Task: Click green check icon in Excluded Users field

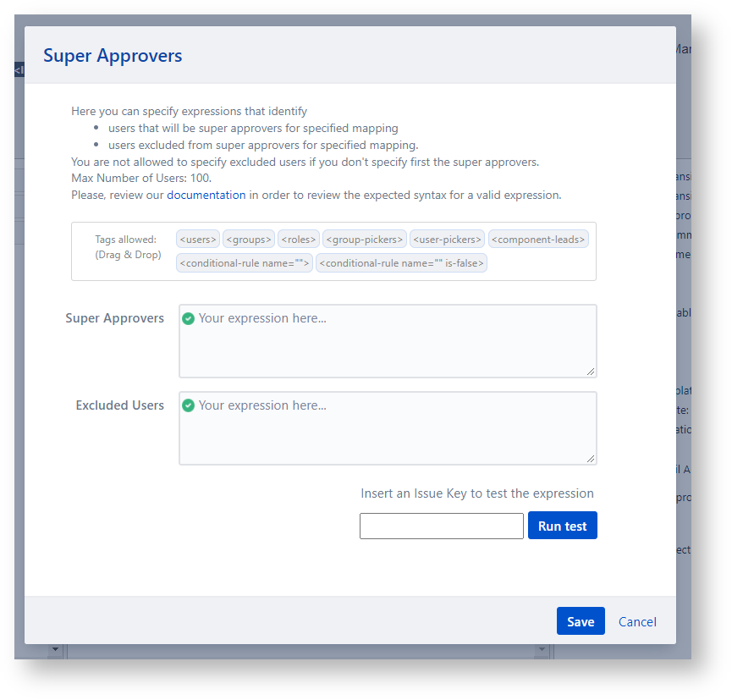Action: coord(189,405)
